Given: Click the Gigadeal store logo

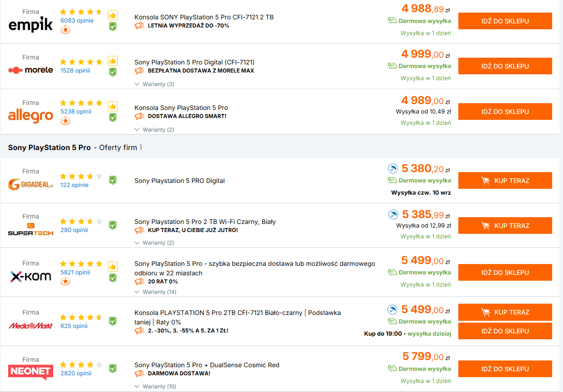Looking at the screenshot, I should [x=31, y=184].
